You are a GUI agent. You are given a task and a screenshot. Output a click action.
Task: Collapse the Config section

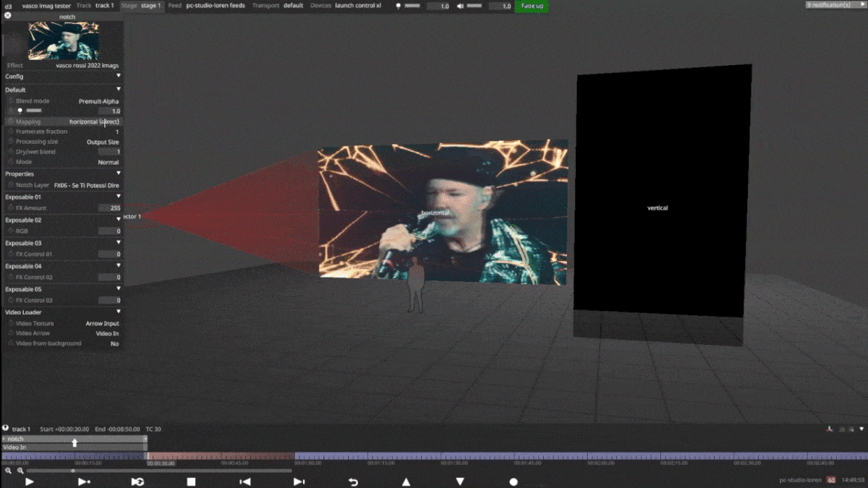[119, 76]
